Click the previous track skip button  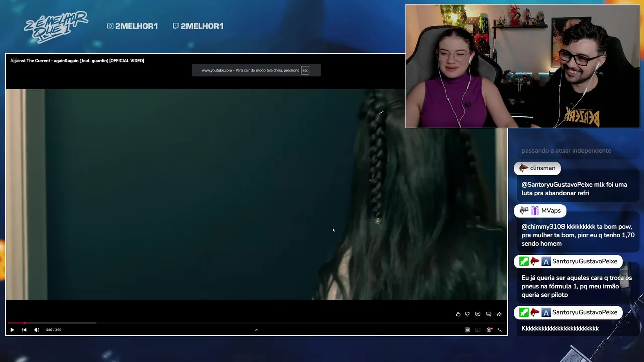tap(24, 330)
